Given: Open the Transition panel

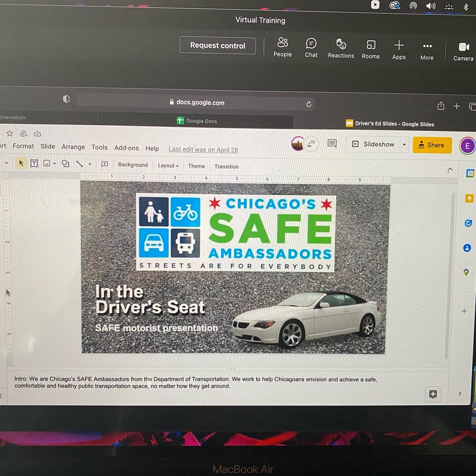Looking at the screenshot, I should (226, 167).
